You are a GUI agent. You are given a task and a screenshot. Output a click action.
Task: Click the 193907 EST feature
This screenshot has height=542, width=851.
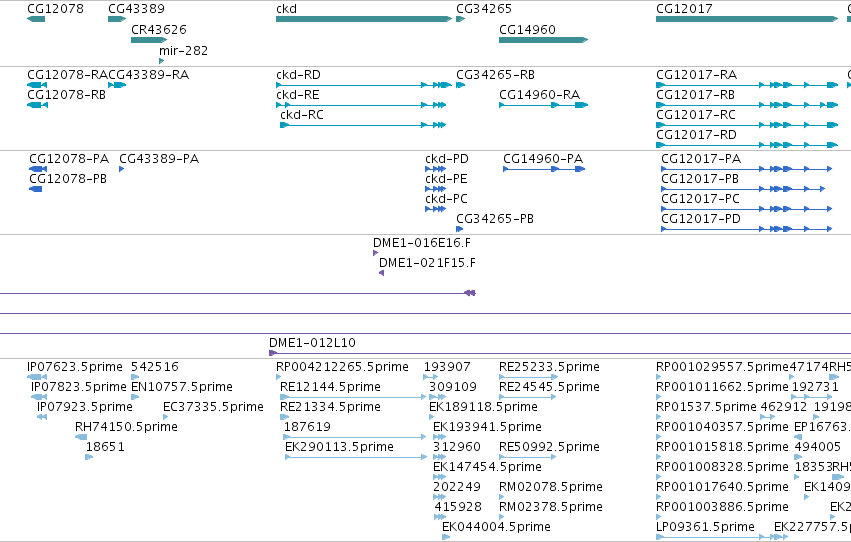click(430, 377)
